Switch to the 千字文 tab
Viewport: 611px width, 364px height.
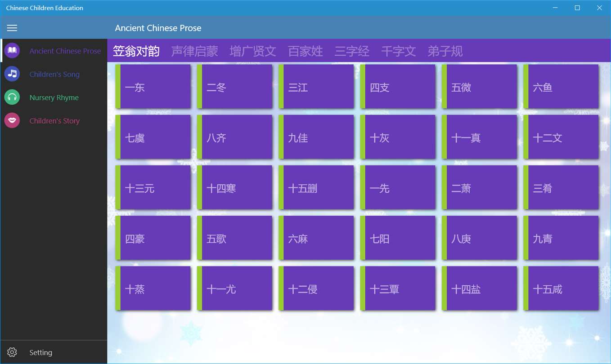click(399, 51)
